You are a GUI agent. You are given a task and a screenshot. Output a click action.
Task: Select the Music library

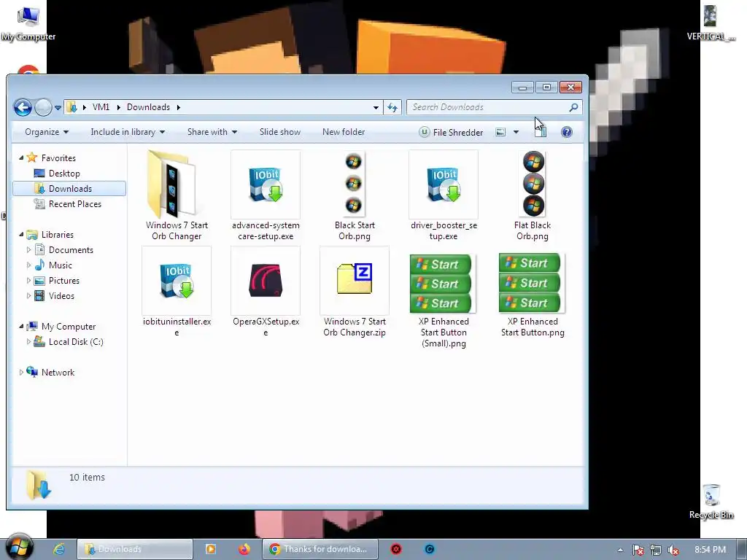(x=60, y=265)
